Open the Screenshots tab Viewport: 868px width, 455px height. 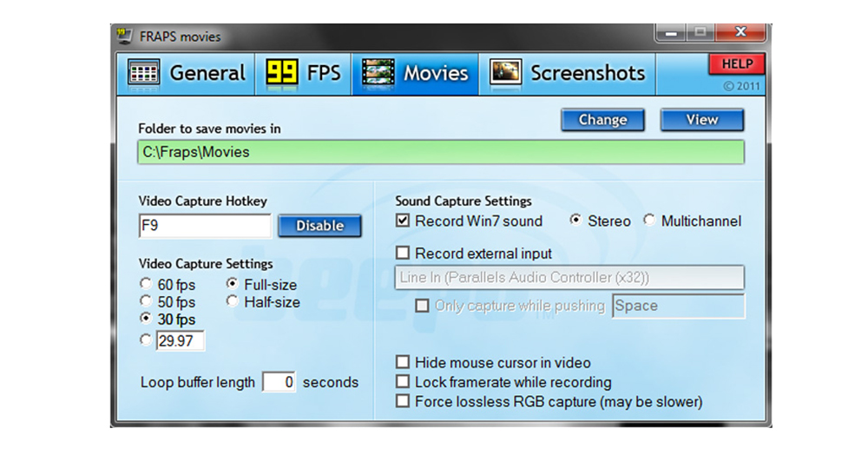[x=568, y=74]
